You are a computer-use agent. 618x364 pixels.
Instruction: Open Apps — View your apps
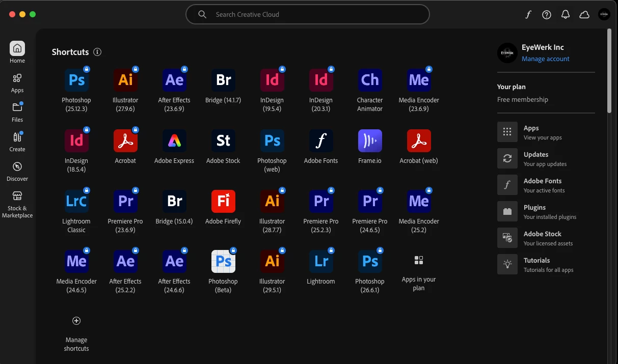pyautogui.click(x=546, y=132)
